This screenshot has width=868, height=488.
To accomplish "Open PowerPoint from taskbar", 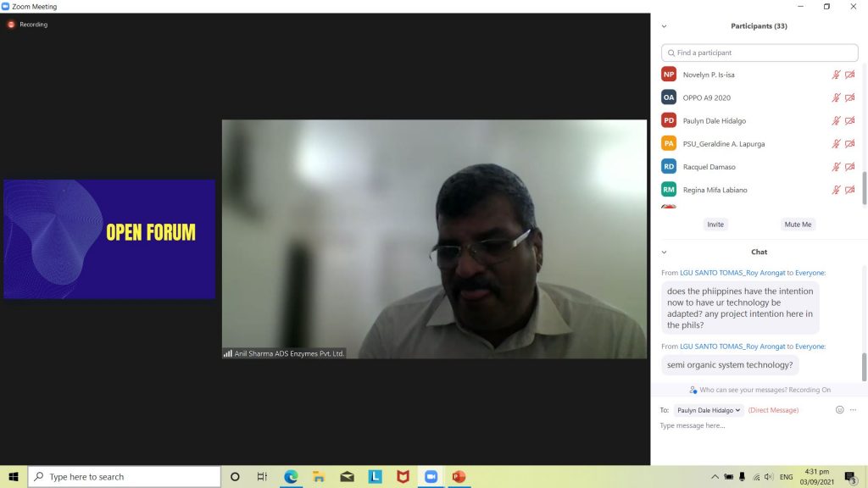I will coord(459,476).
